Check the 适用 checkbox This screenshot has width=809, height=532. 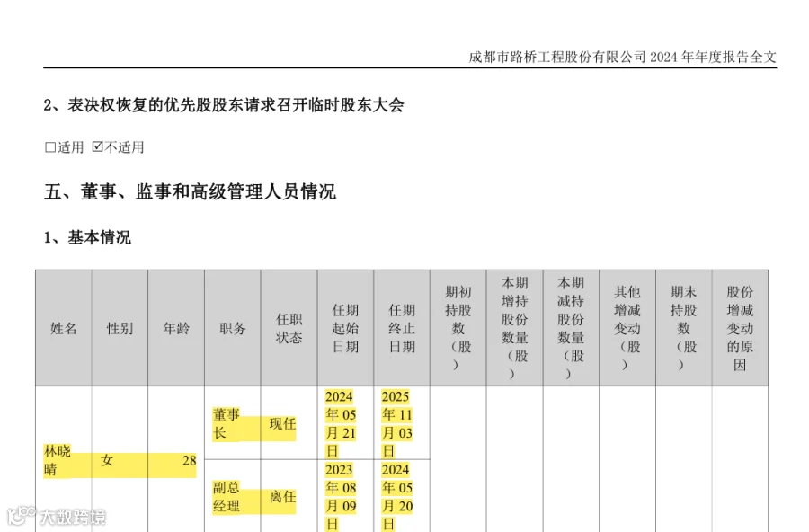[49, 146]
